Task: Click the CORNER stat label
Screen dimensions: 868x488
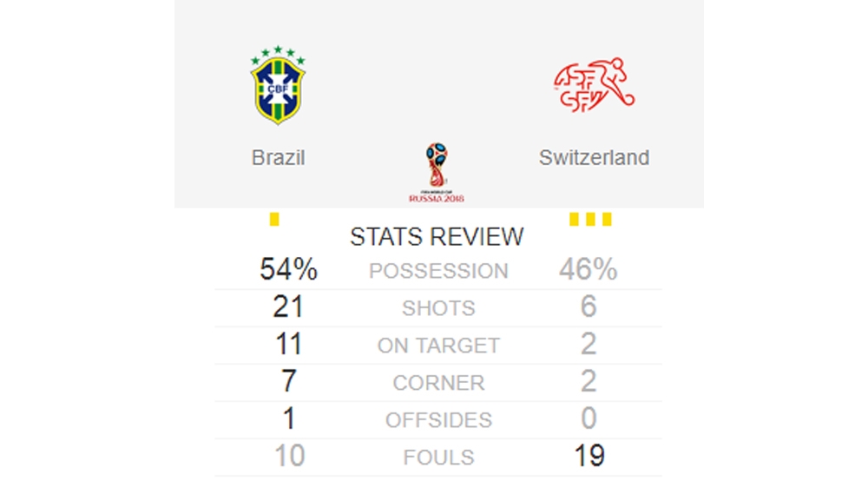Action: (438, 383)
